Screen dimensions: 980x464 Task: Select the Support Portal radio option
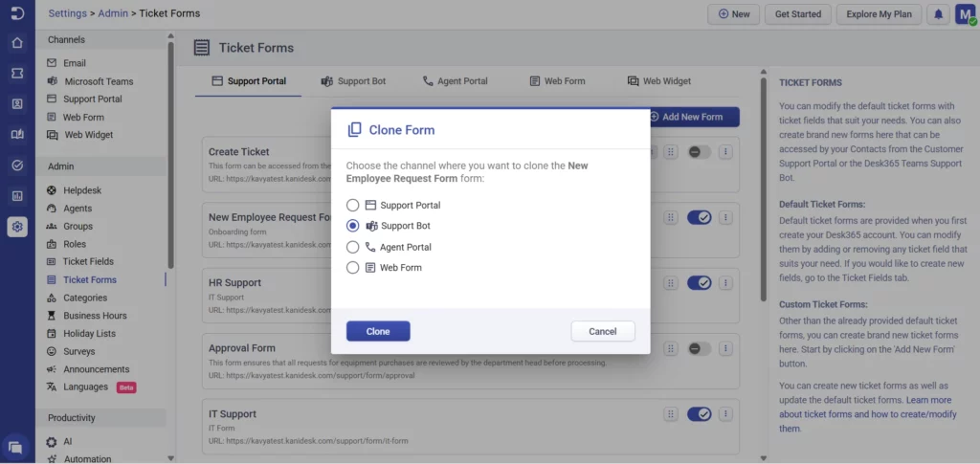coord(353,206)
